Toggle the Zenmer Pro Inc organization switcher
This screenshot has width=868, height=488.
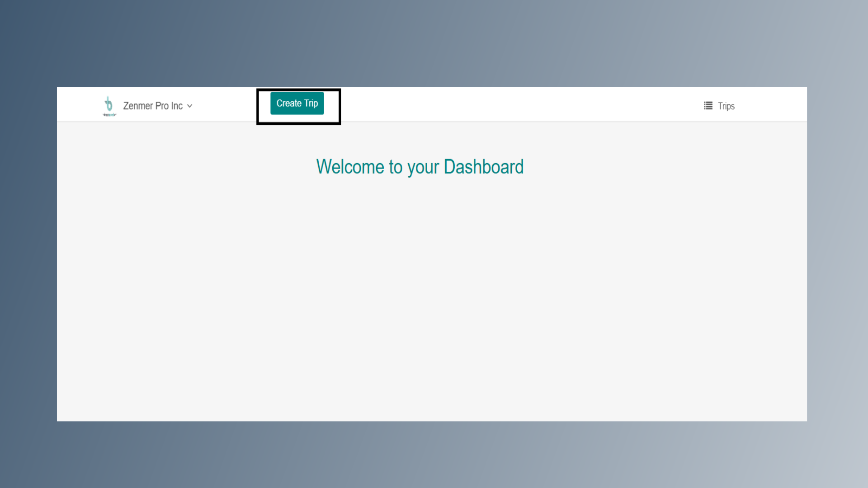[157, 106]
